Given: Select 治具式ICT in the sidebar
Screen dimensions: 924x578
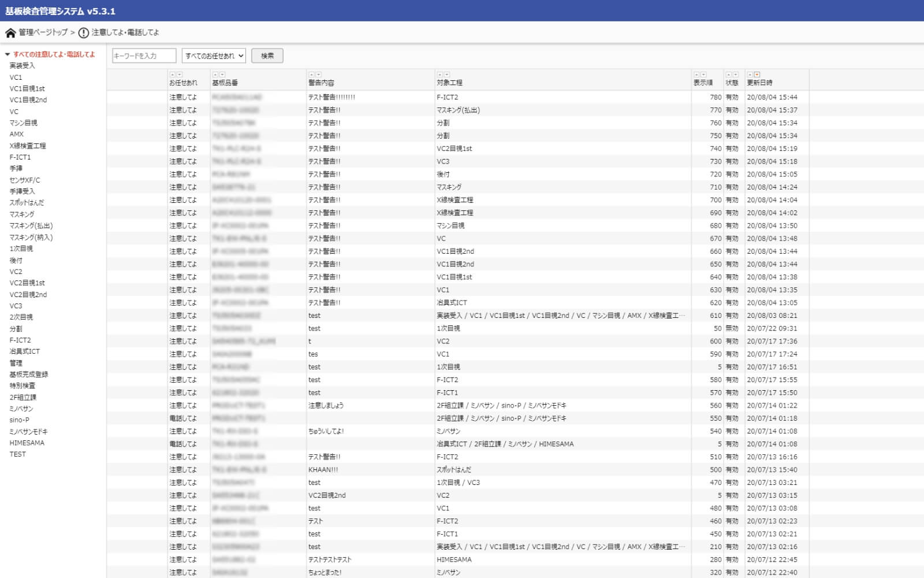Looking at the screenshot, I should tap(25, 351).
